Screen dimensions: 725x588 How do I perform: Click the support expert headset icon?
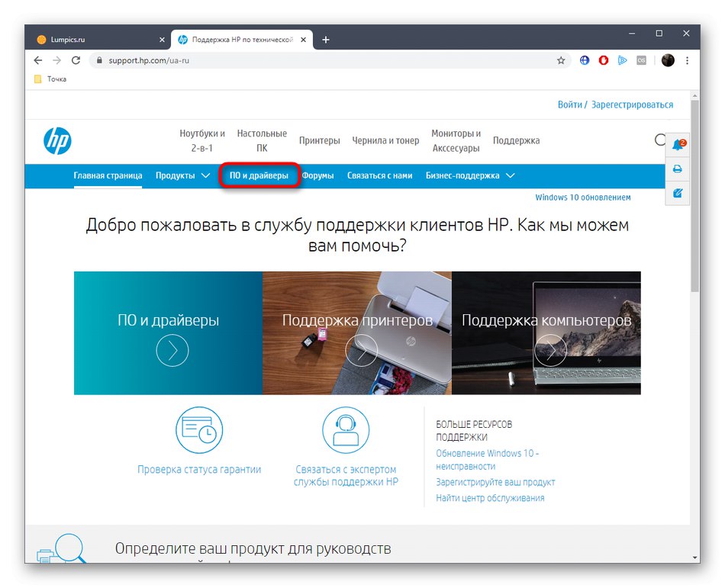point(346,430)
